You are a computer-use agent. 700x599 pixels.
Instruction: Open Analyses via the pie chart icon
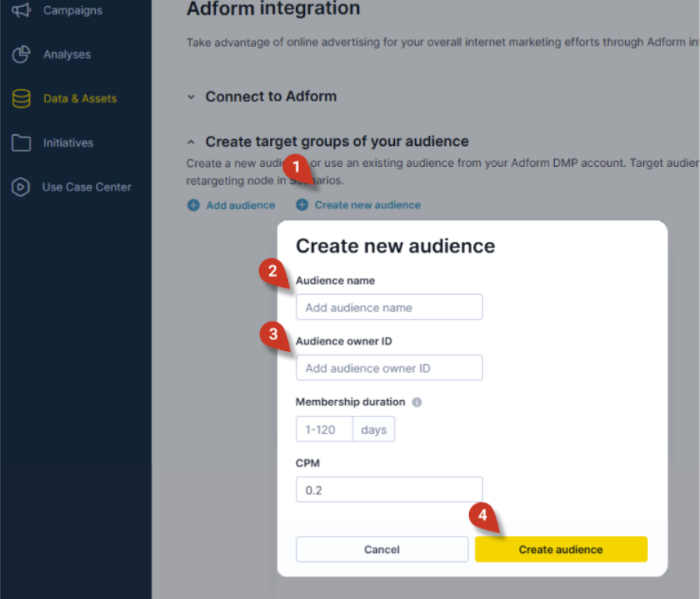(20, 54)
